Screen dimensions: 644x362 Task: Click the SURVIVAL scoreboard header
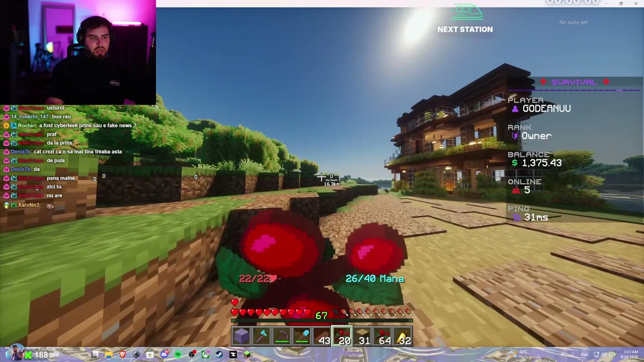point(574,82)
